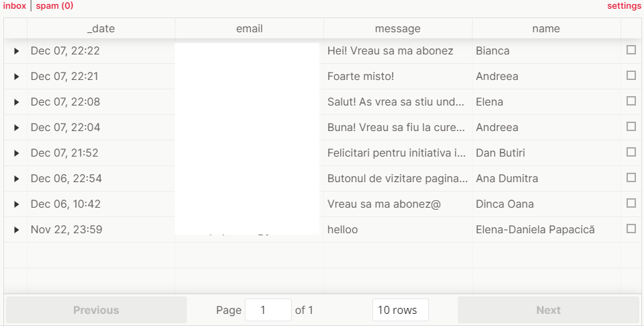Sort by the _date column header

101,29
